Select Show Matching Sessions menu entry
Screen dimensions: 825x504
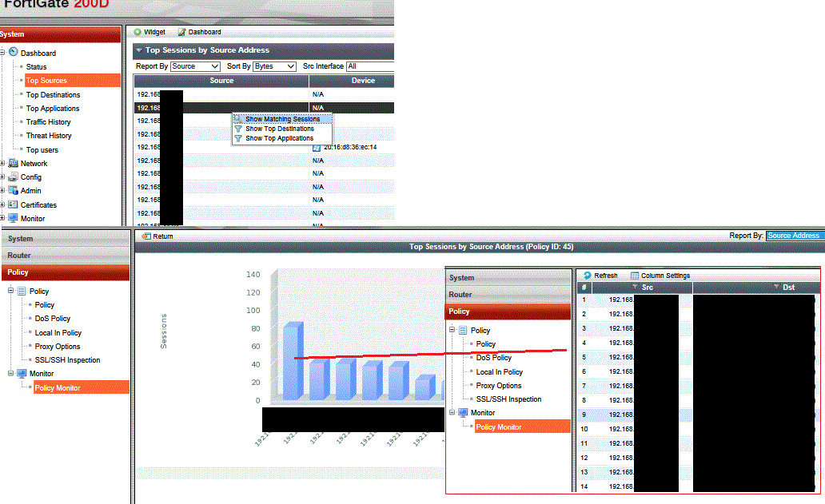tap(282, 119)
